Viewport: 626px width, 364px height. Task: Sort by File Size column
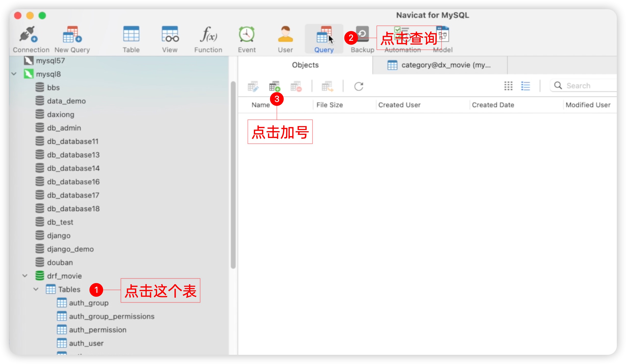click(329, 105)
